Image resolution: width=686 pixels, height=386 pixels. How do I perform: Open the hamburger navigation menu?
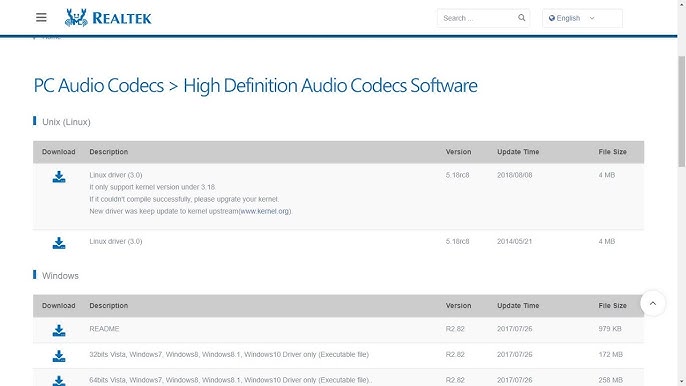coord(41,18)
